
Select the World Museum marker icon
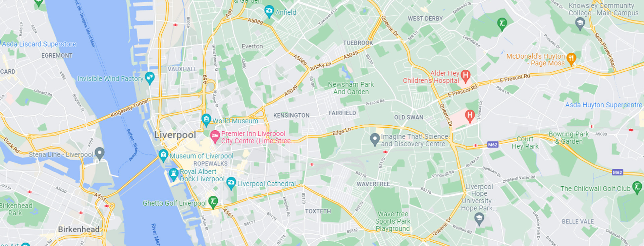point(206,120)
